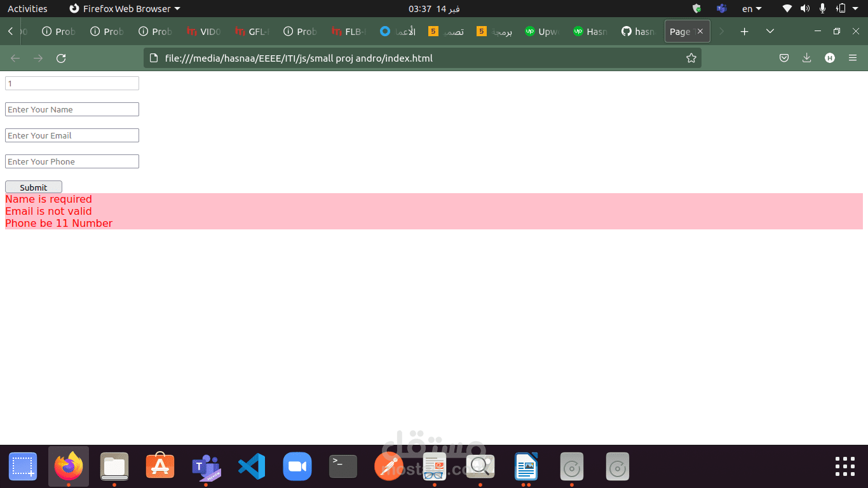Open Firefox hamburger application menu
The image size is (868, 488).
(853, 58)
